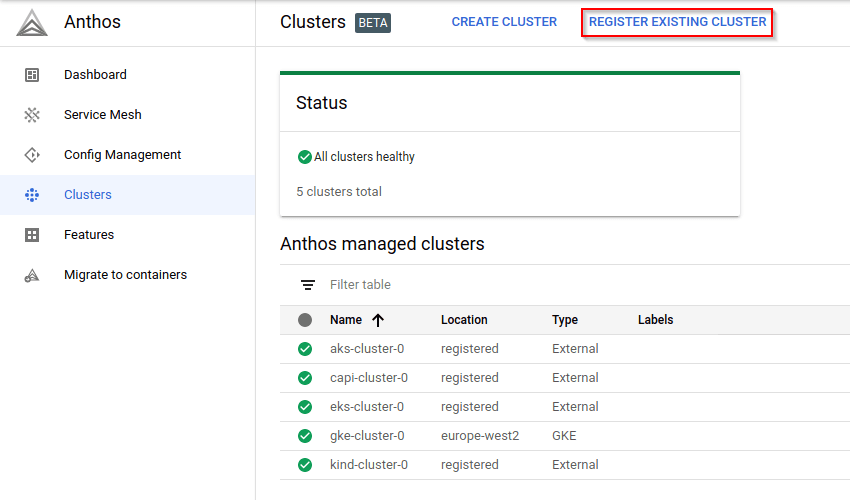The width and height of the screenshot is (850, 500).
Task: Click the Status card heading
Action: (x=321, y=103)
